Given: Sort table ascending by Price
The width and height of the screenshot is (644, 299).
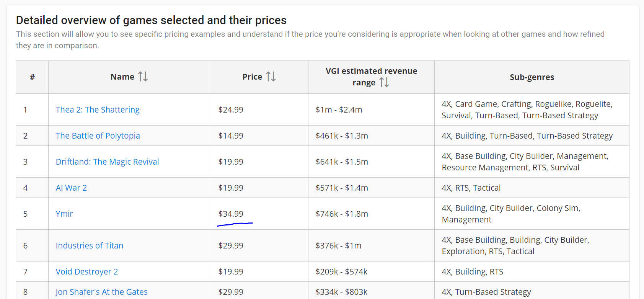Looking at the screenshot, I should click(269, 77).
